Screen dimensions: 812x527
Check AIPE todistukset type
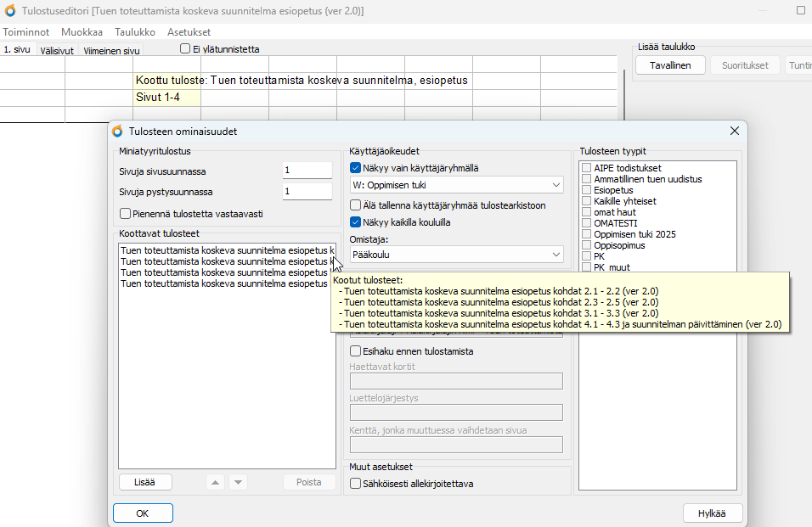586,167
